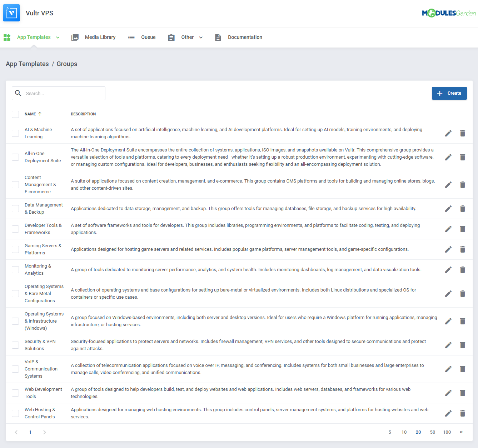Select the Groups breadcrumb

[x=67, y=64]
